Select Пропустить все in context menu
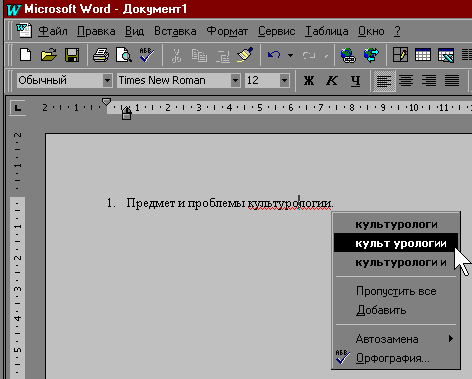The image size is (472, 379). [396, 291]
